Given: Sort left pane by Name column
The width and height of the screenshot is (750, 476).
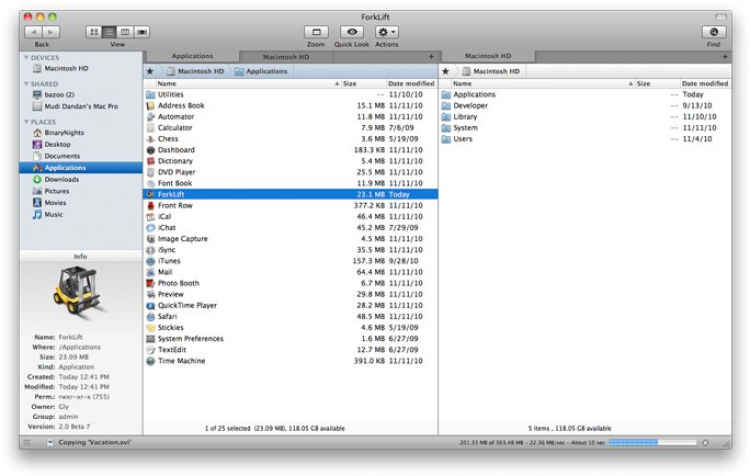Looking at the screenshot, I should point(242,84).
